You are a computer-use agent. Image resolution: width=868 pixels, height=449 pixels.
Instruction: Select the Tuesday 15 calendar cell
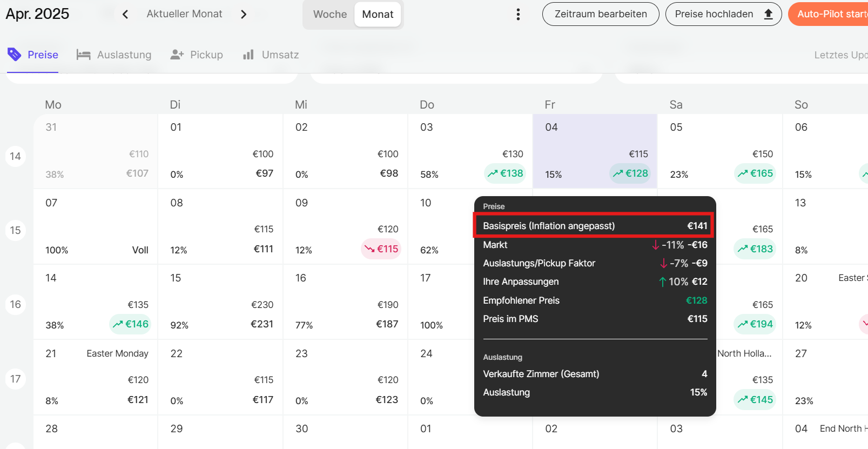click(220, 301)
